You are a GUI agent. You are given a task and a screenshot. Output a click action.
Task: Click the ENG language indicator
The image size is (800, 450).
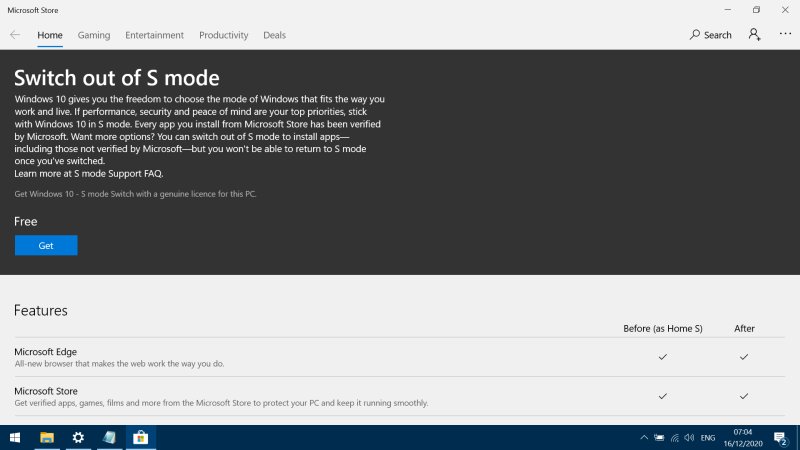click(708, 438)
